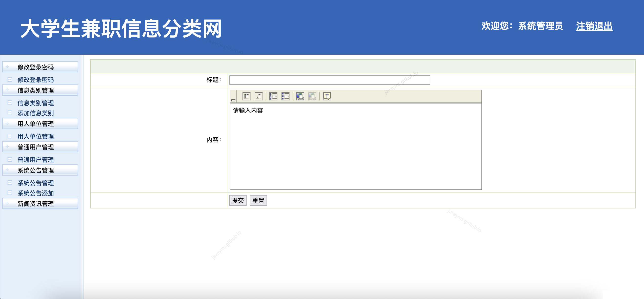This screenshot has width=644, height=299.
Task: Click inside the 标题 title input field
Action: (x=329, y=80)
